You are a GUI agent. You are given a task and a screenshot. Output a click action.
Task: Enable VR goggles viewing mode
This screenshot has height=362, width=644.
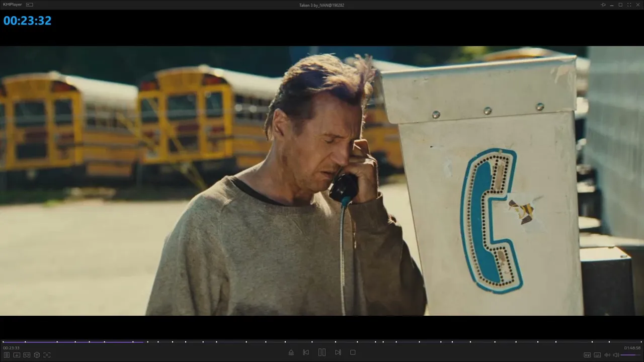pos(27,355)
